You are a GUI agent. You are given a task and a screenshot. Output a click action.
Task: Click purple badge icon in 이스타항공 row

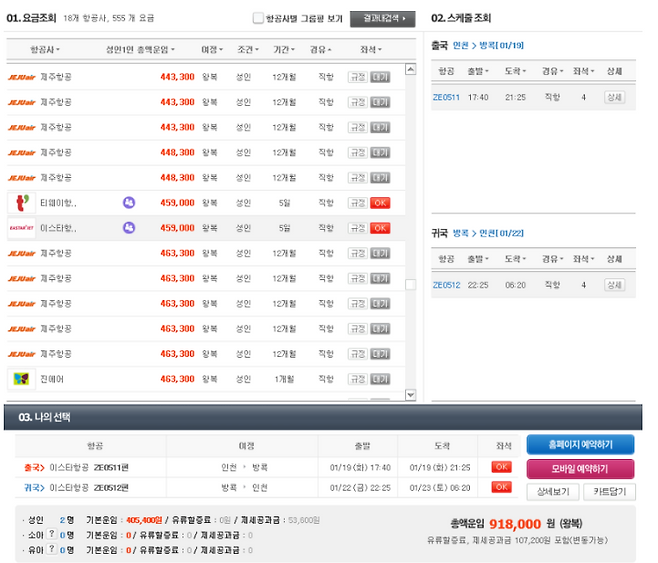tap(129, 228)
